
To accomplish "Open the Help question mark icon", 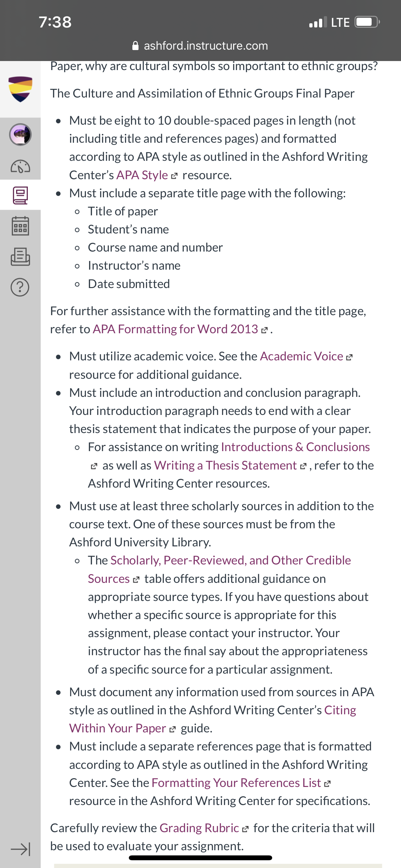I will click(x=20, y=287).
